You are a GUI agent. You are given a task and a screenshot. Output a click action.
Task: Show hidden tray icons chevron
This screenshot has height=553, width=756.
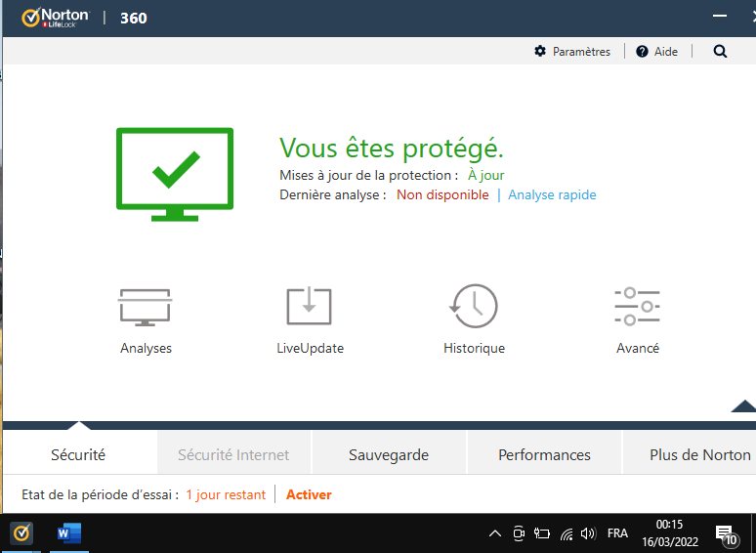tap(495, 533)
